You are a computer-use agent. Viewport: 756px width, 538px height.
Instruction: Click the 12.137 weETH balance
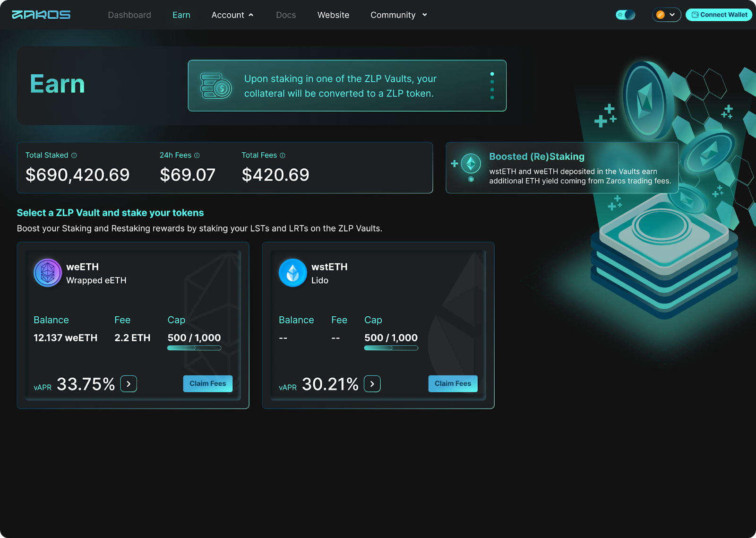(66, 338)
